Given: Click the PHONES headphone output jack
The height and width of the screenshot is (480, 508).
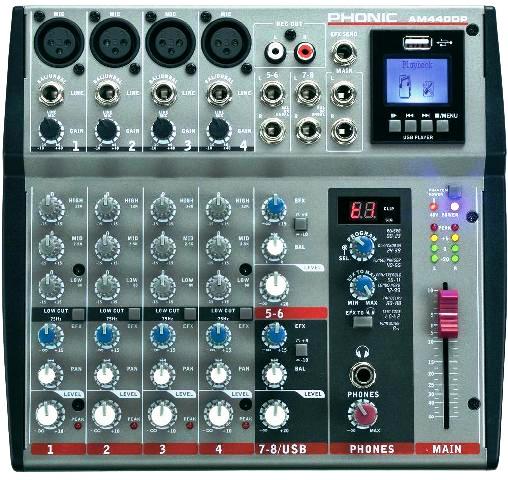Looking at the screenshot, I should (363, 375).
